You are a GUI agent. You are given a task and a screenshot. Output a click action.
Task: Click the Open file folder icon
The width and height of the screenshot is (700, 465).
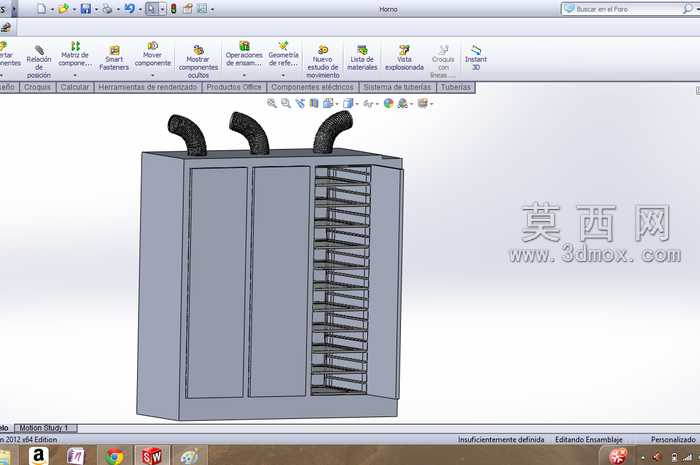(63, 8)
